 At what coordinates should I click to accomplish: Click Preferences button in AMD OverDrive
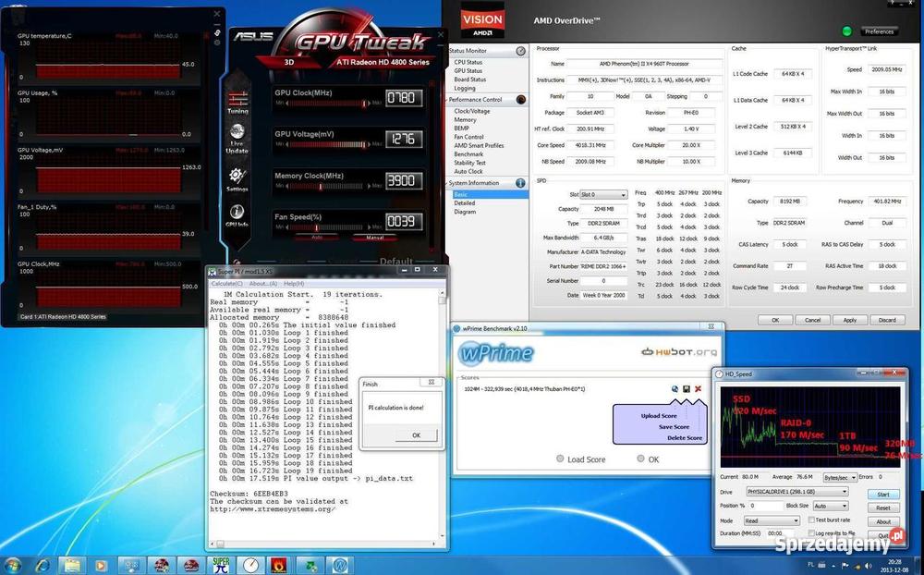[x=880, y=31]
